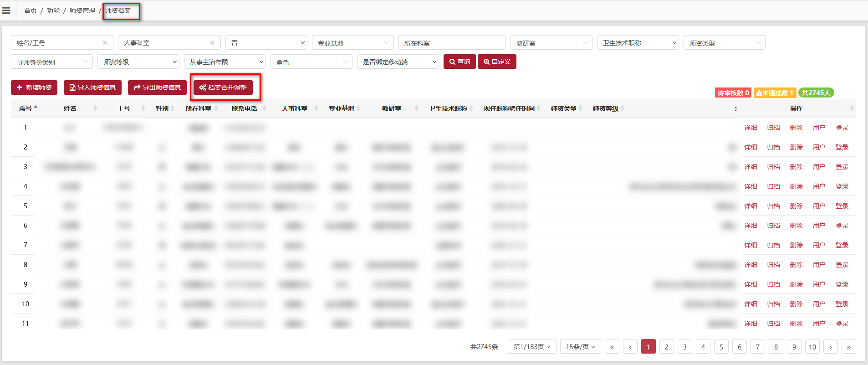Sort table by 工号 column sort icon
868x365 pixels.
(143, 108)
